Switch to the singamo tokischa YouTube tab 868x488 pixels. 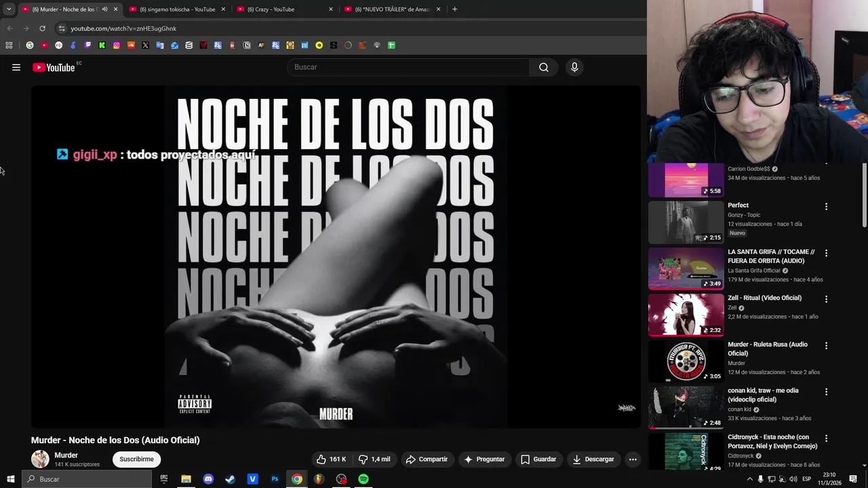[177, 9]
